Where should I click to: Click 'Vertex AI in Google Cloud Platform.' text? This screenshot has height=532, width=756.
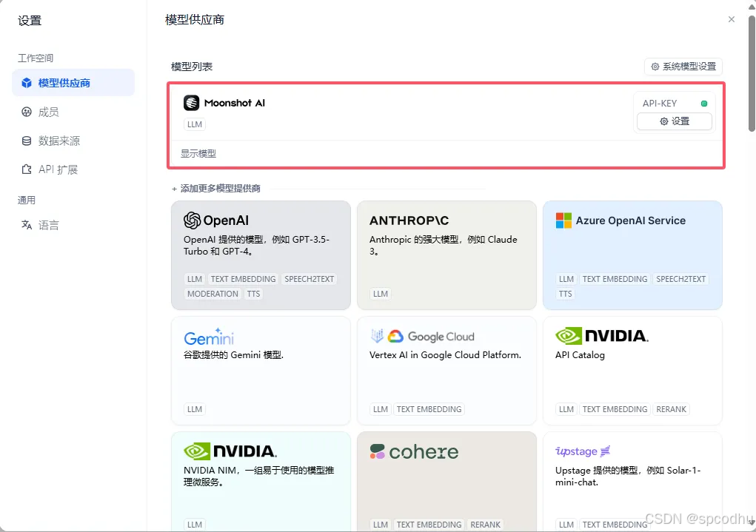(x=445, y=354)
